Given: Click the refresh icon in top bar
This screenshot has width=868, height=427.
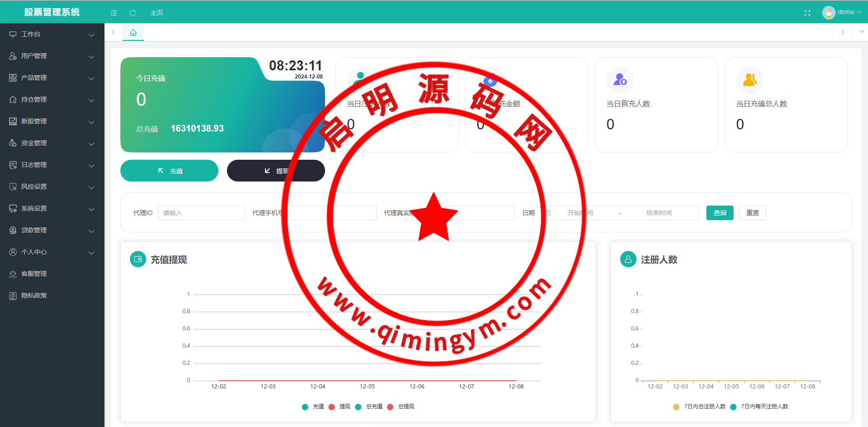Looking at the screenshot, I should click(x=133, y=13).
